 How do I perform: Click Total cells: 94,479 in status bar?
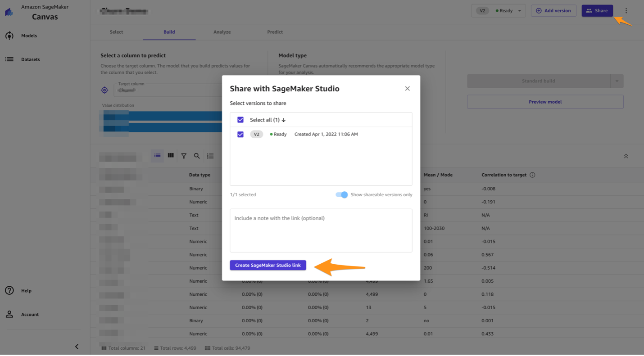point(227,348)
